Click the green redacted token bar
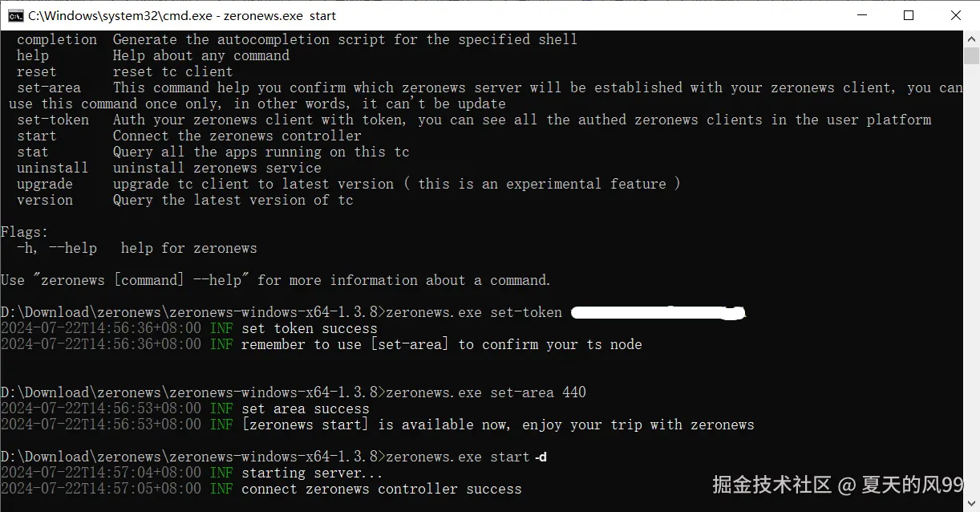 [x=658, y=311]
